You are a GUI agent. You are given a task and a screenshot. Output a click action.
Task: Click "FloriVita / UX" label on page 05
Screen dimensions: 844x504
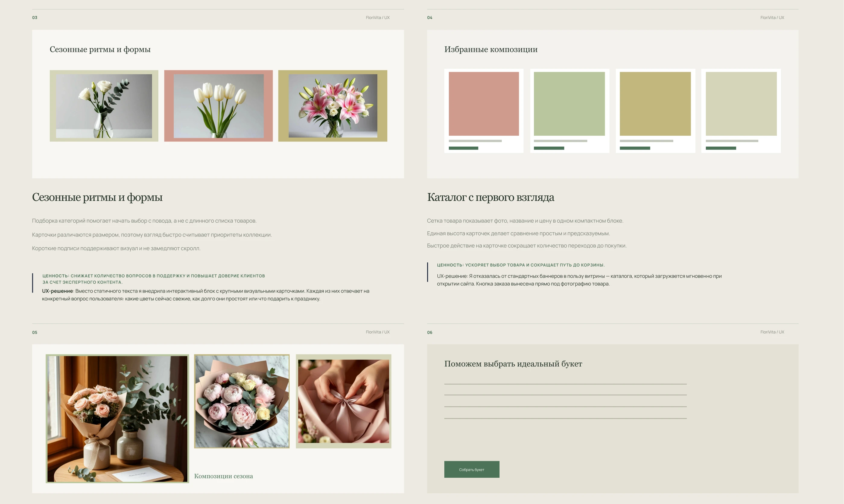pos(378,332)
